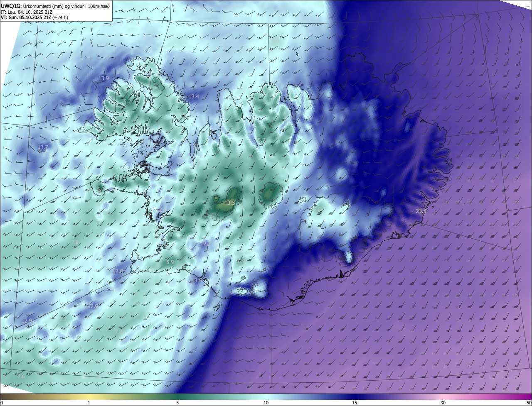Click the colour scale tick label 50
The height and width of the screenshot is (406, 532).
click(x=529, y=403)
